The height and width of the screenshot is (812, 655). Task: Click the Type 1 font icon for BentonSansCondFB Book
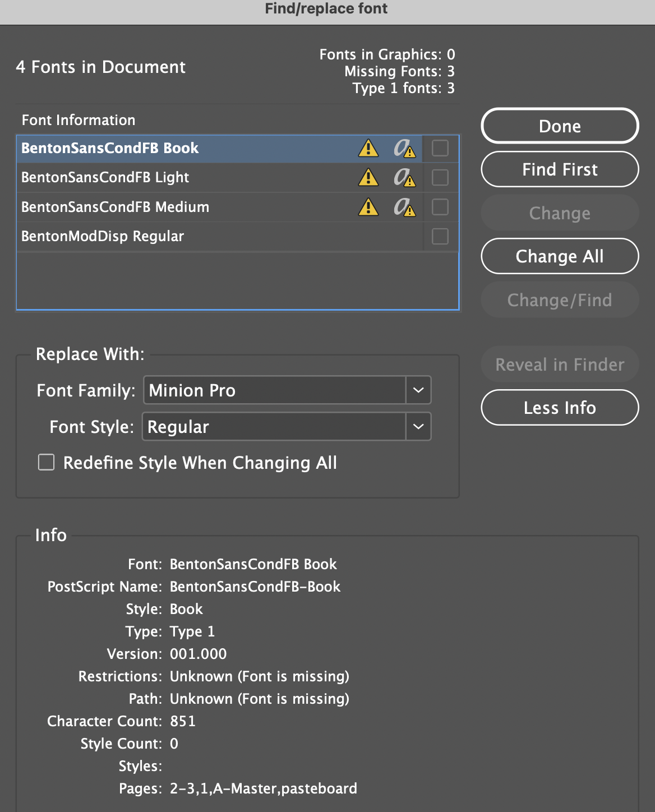coord(405,148)
